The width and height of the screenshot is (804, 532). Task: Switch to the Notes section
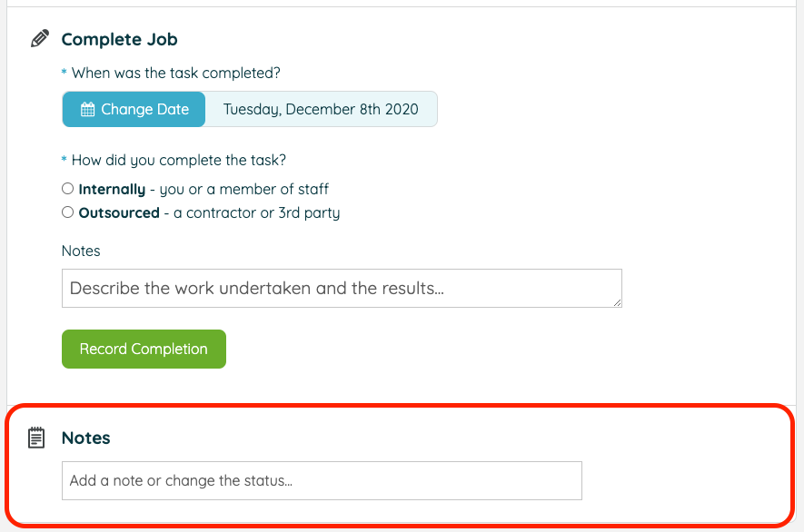(x=85, y=437)
